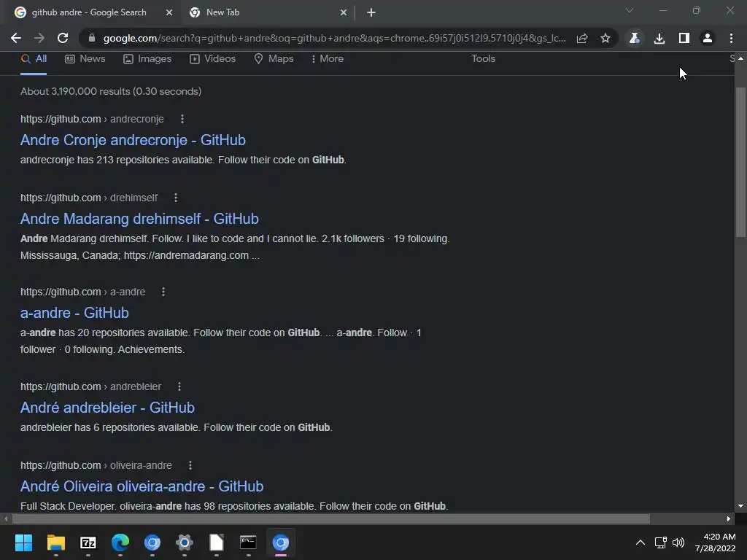Open André Oliveira oliveira-andre - GitHub link

(142, 486)
